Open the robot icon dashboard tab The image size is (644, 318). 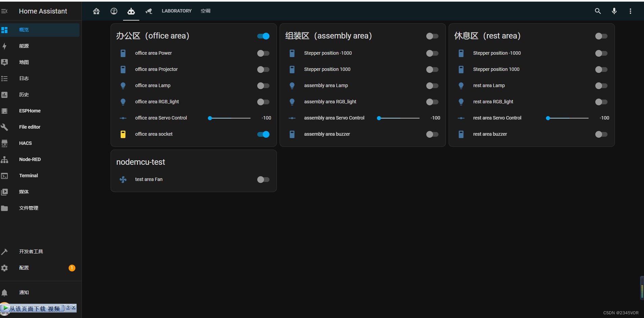(x=131, y=11)
